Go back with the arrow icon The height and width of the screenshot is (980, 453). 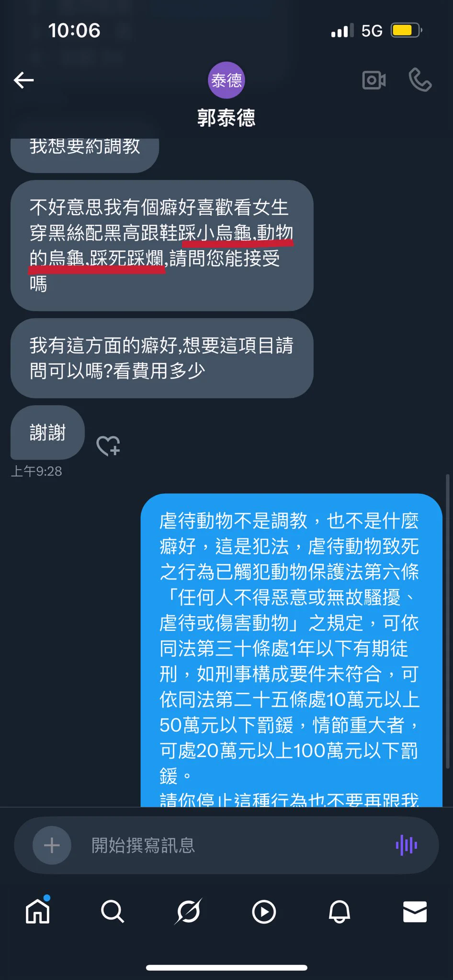23,80
